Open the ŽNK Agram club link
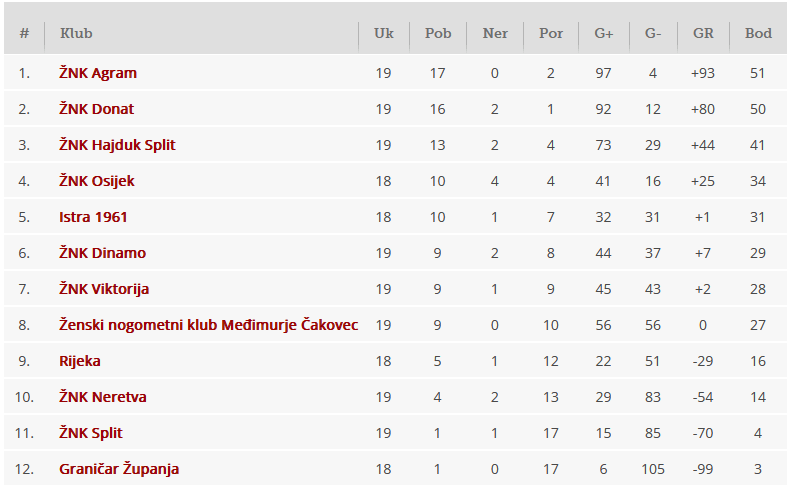The image size is (788, 487). click(98, 73)
